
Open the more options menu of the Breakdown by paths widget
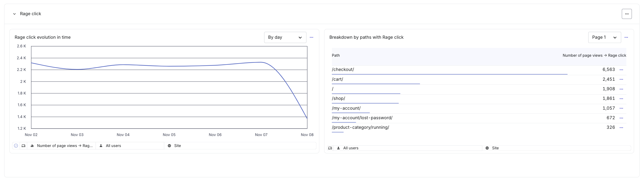click(626, 37)
